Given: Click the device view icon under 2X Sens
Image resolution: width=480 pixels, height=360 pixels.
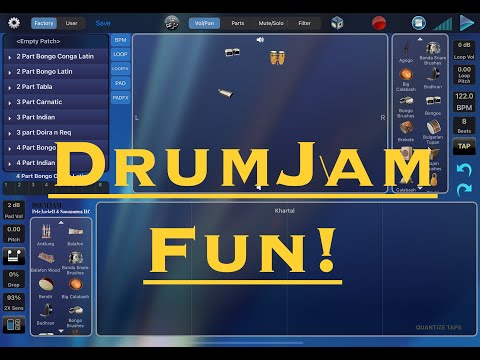Looking at the screenshot, I should coord(14,324).
